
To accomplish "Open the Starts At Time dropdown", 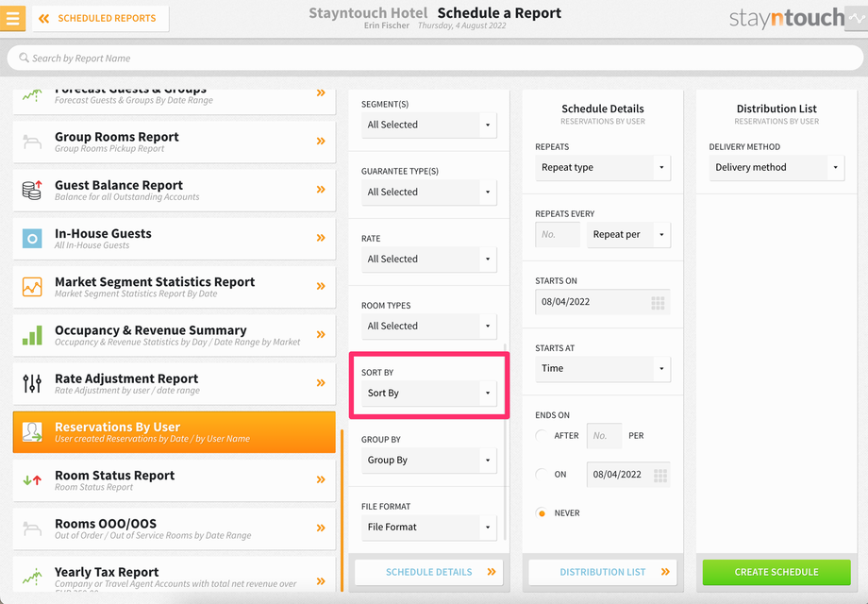I will pos(603,369).
